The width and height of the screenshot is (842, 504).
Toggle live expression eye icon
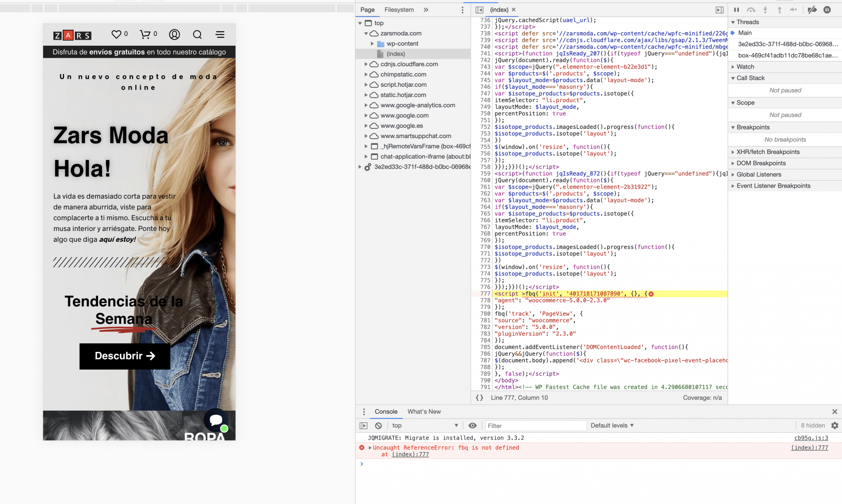[472, 426]
